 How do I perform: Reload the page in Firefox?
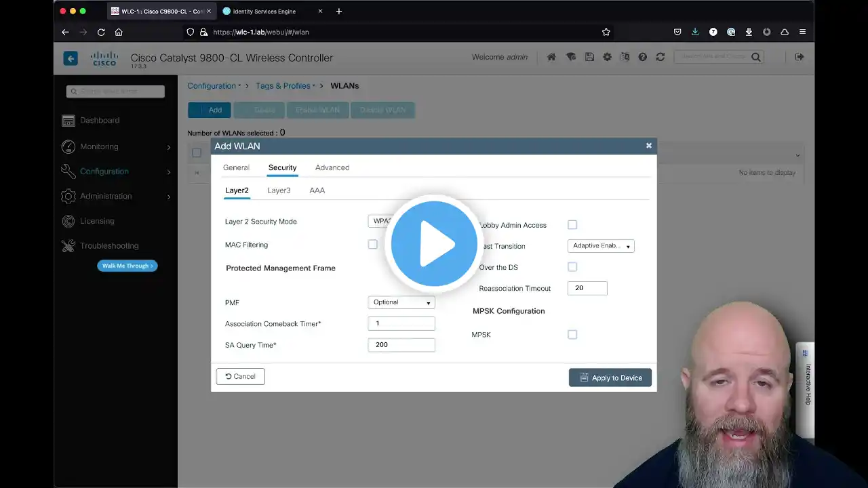point(101,32)
